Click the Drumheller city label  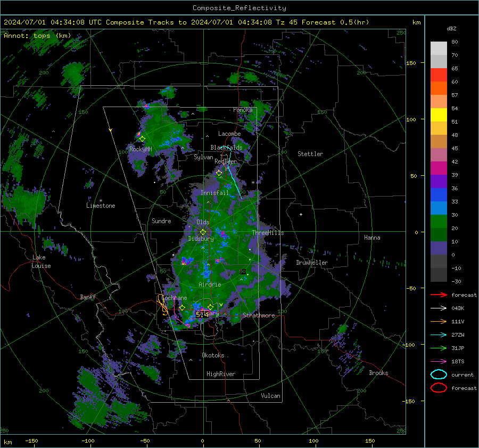(312, 263)
